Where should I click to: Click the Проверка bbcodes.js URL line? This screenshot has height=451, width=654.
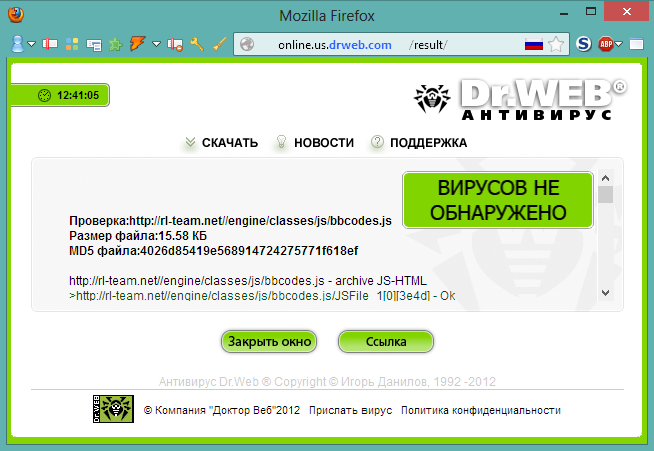pyautogui.click(x=230, y=221)
